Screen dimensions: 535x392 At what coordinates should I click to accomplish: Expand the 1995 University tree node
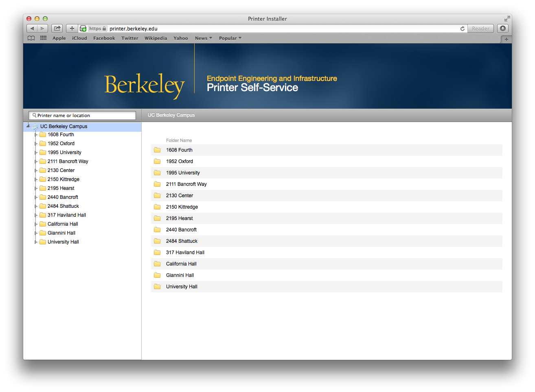tap(36, 152)
